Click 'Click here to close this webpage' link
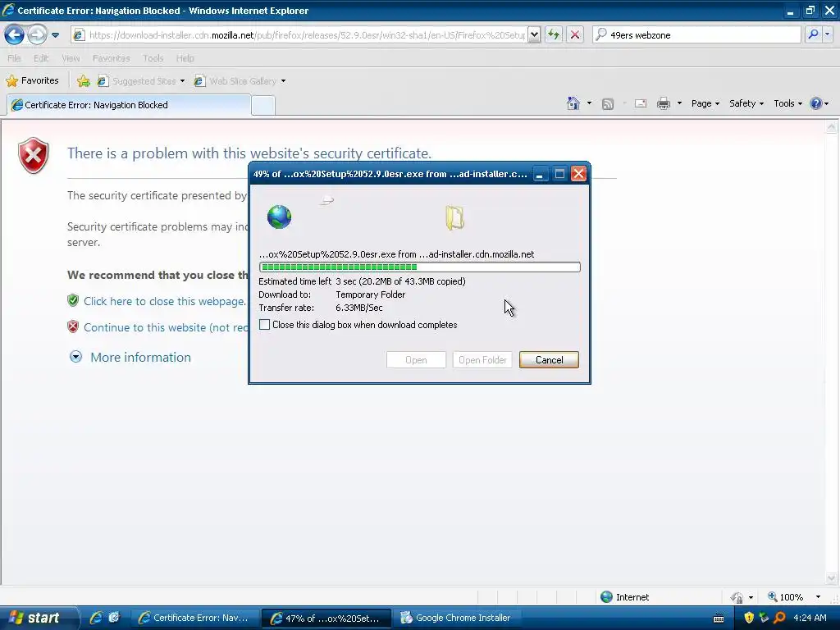The image size is (840, 630). pos(164,301)
